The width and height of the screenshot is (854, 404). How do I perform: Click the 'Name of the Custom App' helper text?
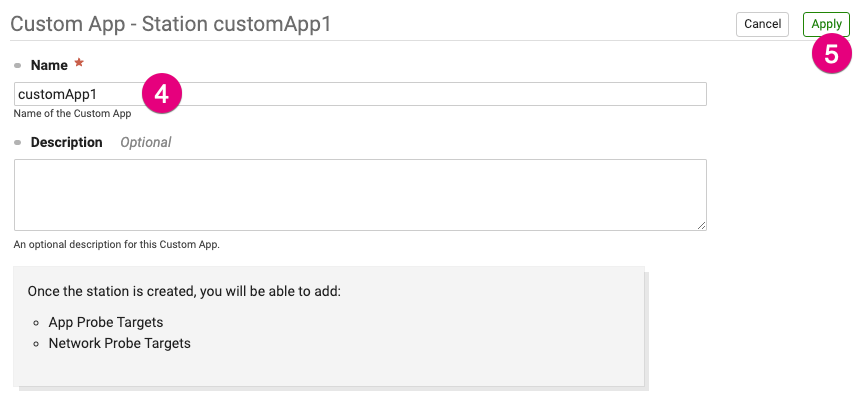(x=72, y=114)
